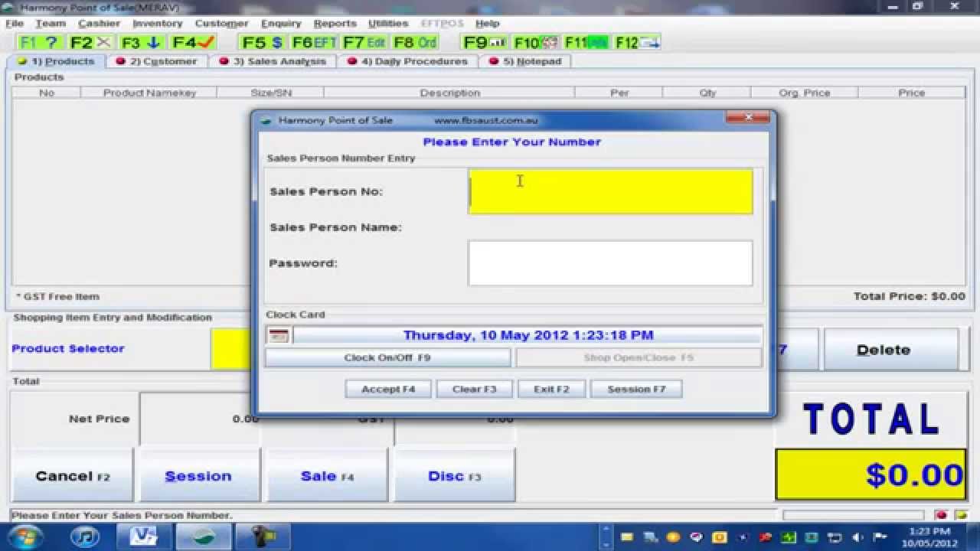The image size is (980, 551).
Task: Click the F2 cancel toolbar button
Action: (90, 42)
